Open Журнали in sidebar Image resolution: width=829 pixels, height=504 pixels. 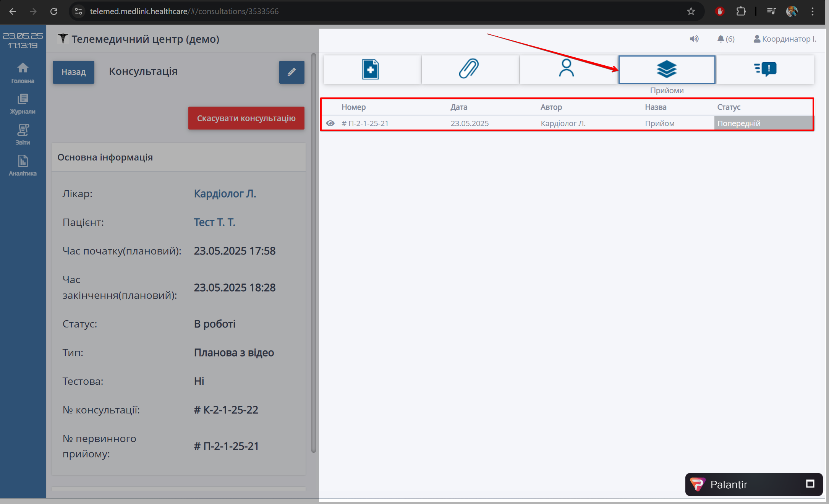point(23,104)
